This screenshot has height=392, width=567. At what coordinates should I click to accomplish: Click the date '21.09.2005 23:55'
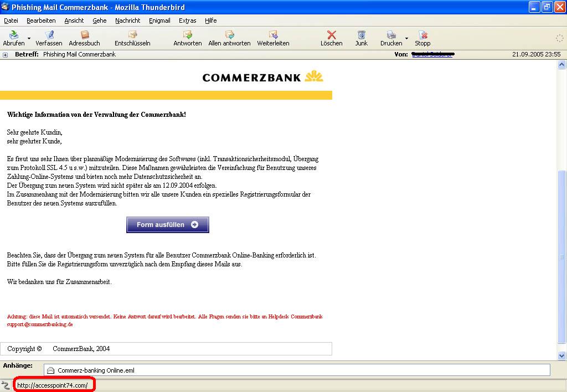[536, 54]
